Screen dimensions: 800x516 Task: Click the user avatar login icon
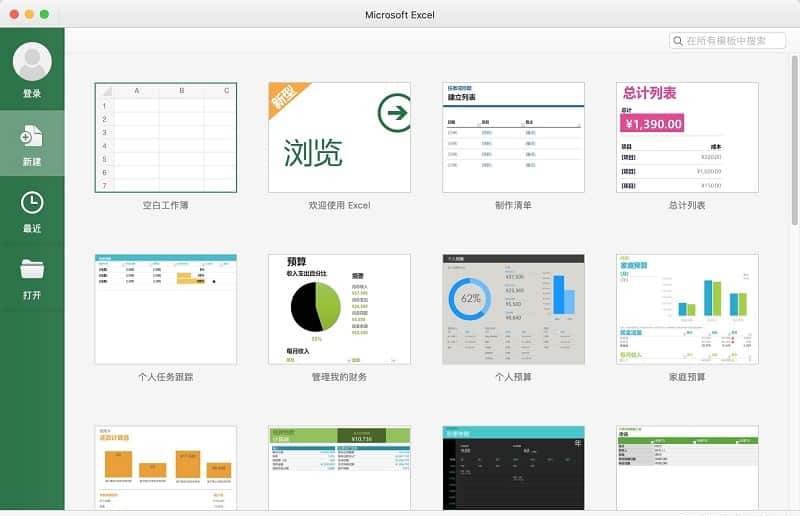tap(32, 61)
